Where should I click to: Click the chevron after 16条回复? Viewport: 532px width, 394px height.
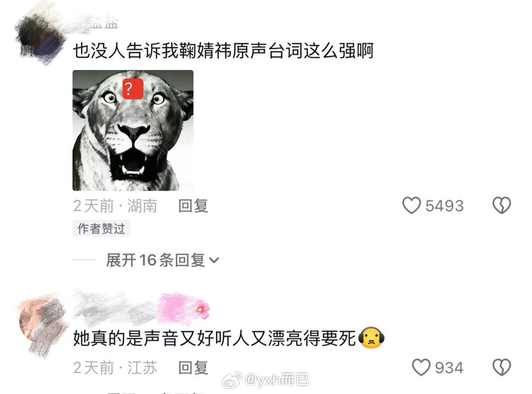pos(214,261)
